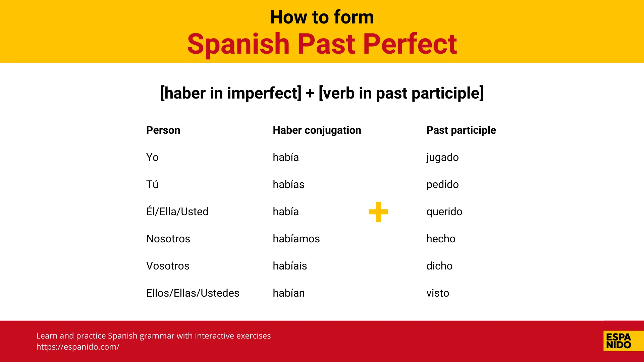This screenshot has height=362, width=644.
Task: Click the 'Yo' person label
Action: (x=153, y=157)
